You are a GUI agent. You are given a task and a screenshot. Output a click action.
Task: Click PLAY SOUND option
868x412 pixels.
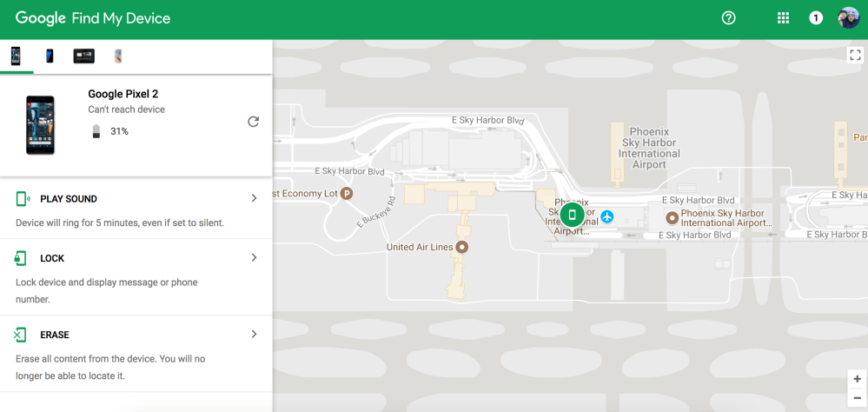pos(69,199)
